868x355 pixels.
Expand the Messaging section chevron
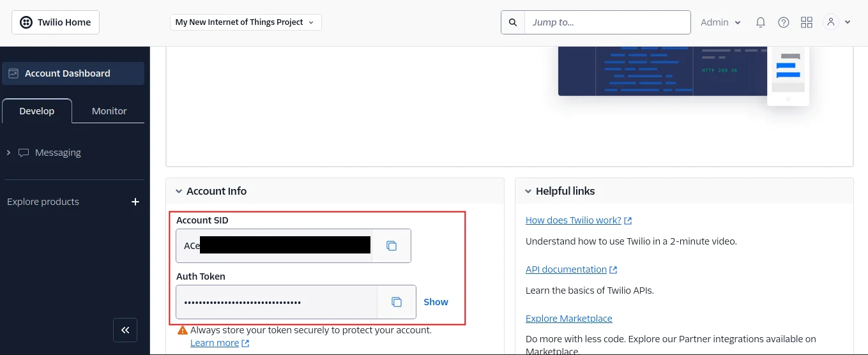coord(8,153)
